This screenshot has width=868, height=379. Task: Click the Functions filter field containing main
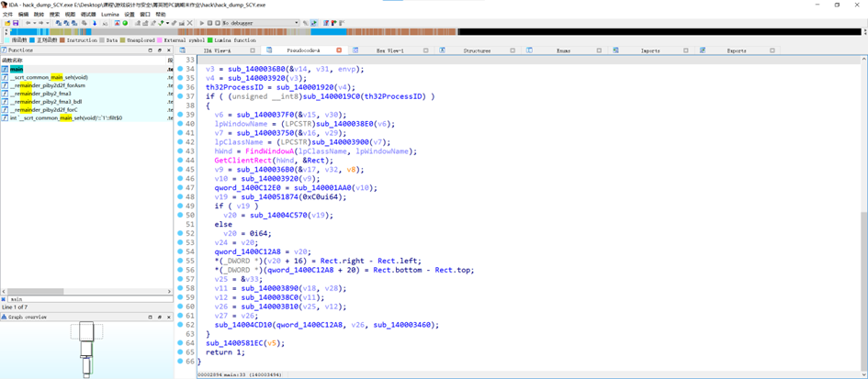(x=88, y=299)
